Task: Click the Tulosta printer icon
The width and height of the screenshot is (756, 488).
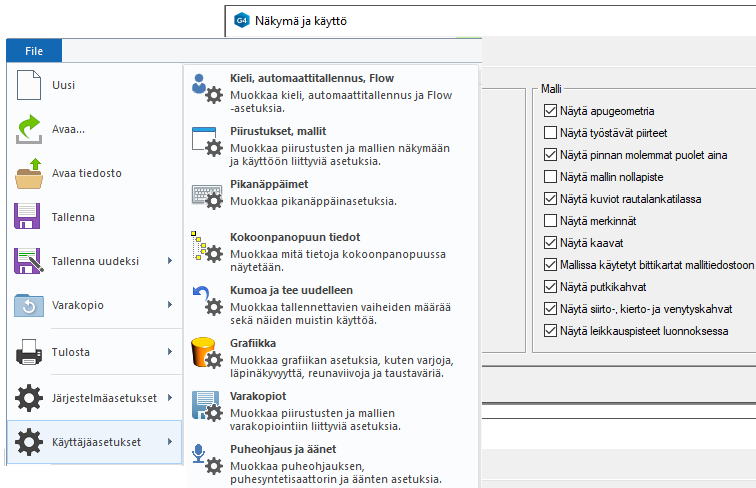Action: click(29, 352)
